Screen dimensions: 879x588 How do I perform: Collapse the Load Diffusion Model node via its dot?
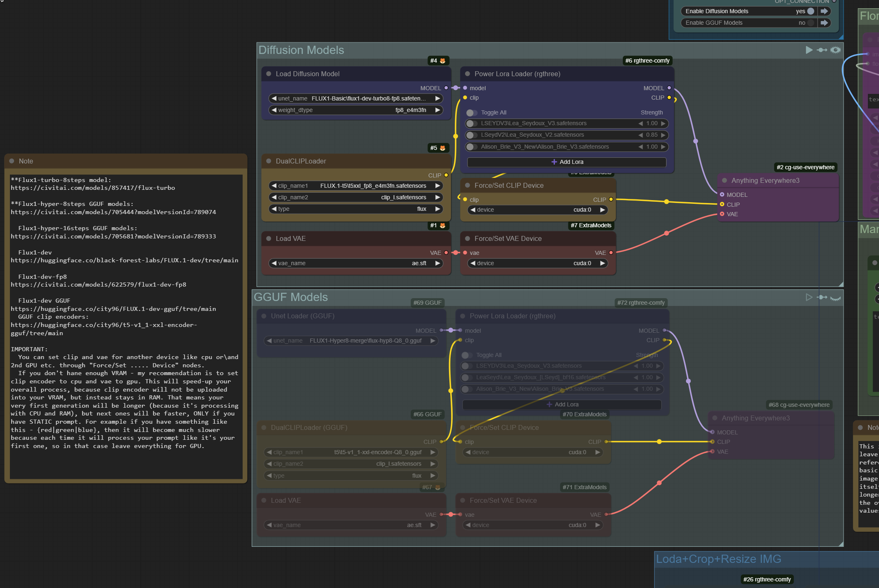pos(269,74)
